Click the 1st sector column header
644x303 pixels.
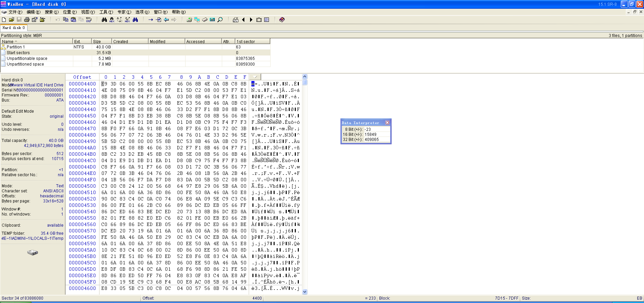click(246, 42)
